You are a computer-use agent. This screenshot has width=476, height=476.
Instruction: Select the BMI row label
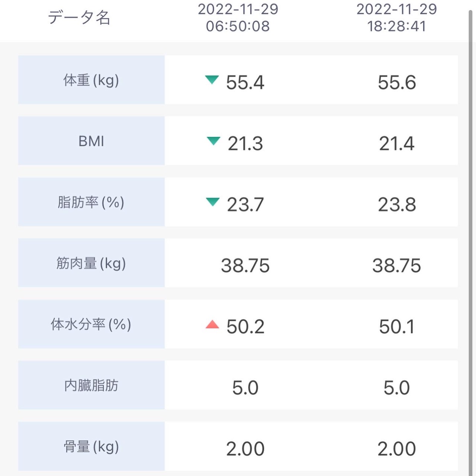[91, 141]
